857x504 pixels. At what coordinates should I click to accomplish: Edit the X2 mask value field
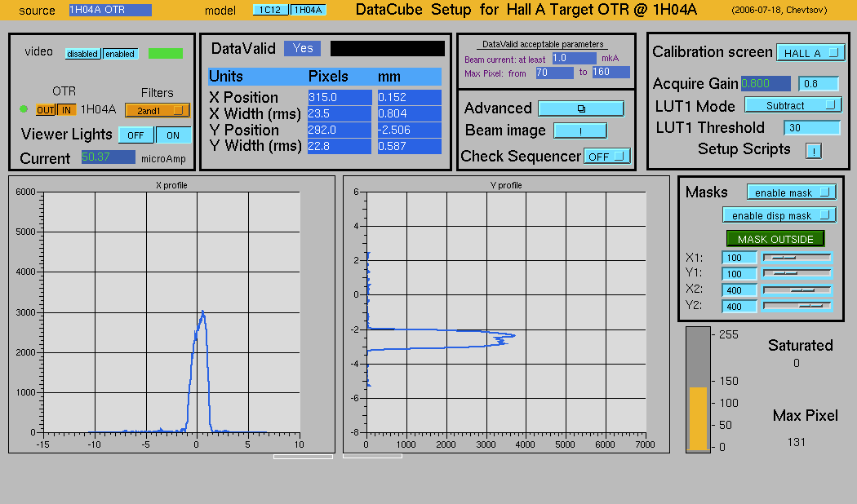pyautogui.click(x=739, y=290)
